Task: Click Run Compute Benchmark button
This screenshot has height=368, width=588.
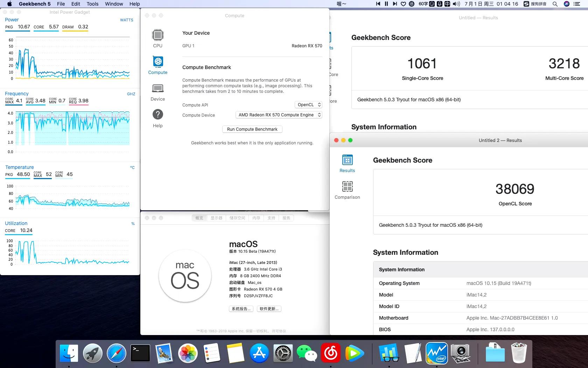Action: [x=252, y=129]
